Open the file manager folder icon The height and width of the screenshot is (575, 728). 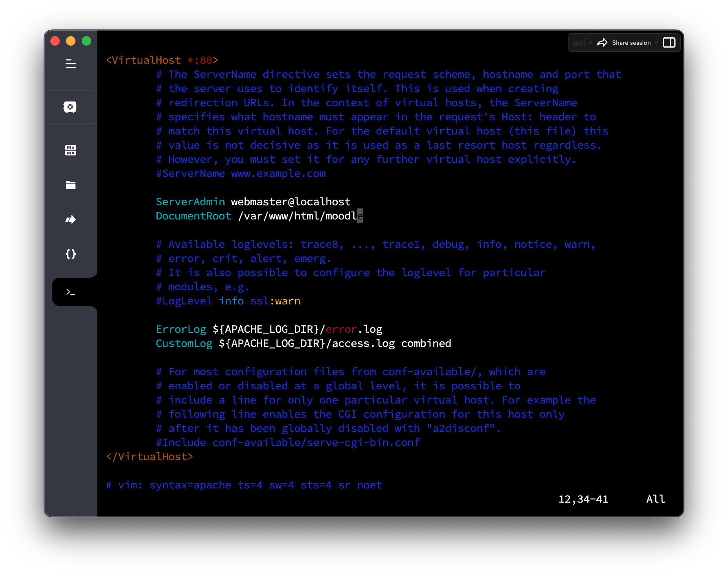pyautogui.click(x=71, y=185)
